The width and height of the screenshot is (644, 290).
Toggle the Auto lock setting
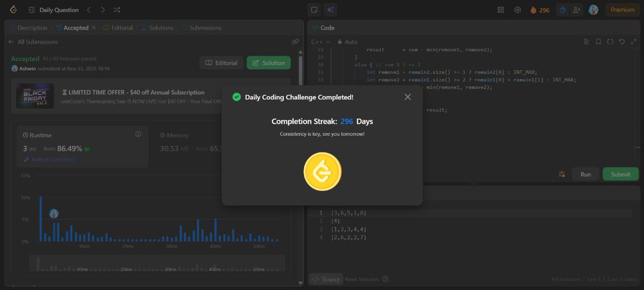pos(347,42)
